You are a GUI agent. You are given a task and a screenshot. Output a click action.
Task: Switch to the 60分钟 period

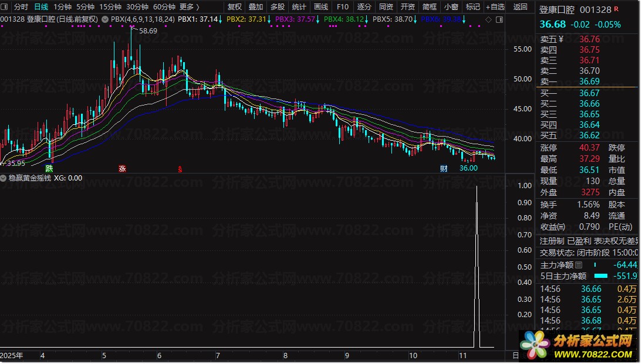click(164, 6)
